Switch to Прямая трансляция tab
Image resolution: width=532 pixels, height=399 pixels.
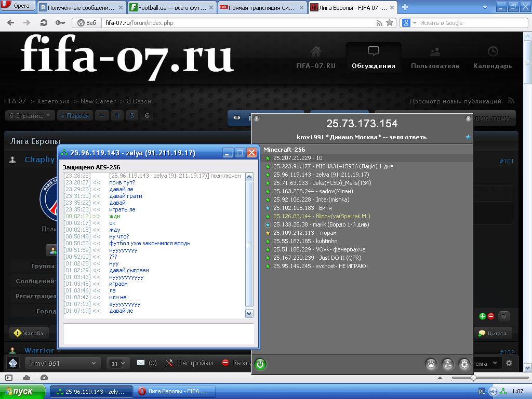262,7
